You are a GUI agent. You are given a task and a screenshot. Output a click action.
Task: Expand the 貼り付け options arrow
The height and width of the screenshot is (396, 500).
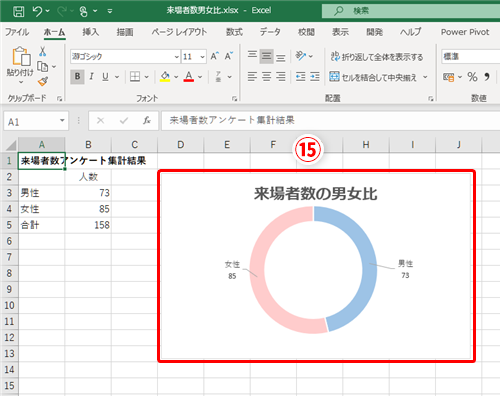[x=21, y=82]
